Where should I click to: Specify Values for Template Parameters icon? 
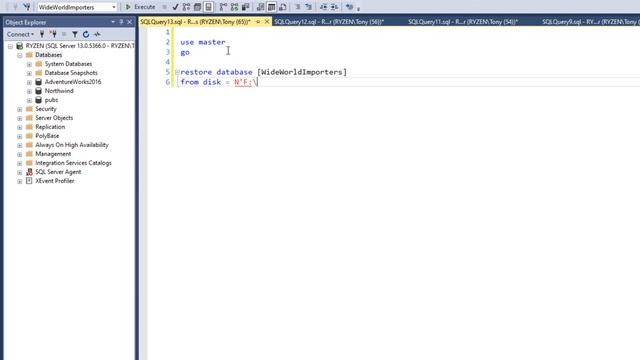click(x=349, y=7)
